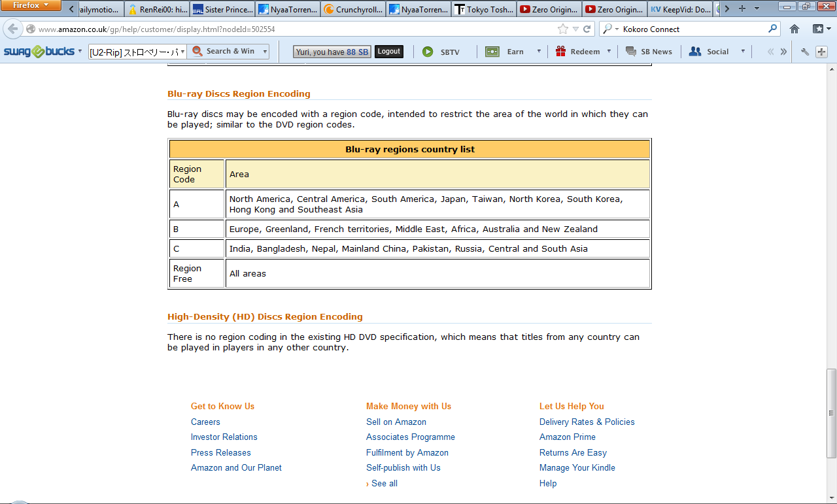This screenshot has height=504, width=837.
Task: Click the green SBTV play icon
Action: click(x=428, y=52)
